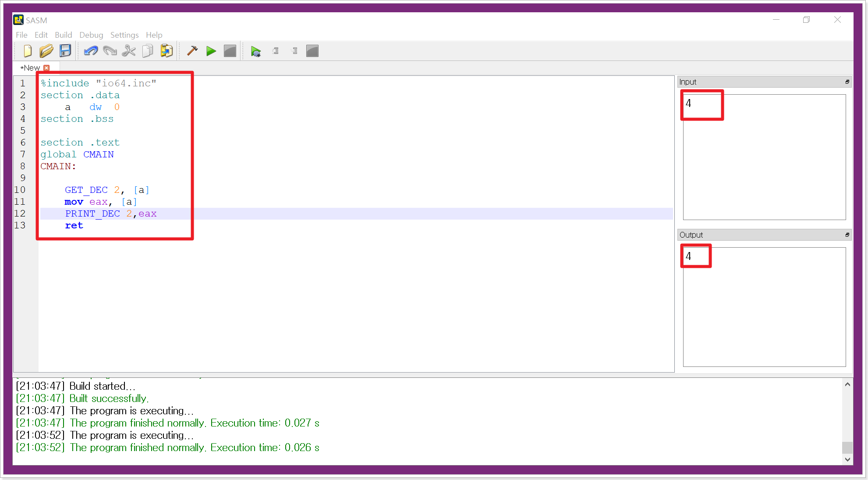This screenshot has height=480, width=868.
Task: Build program with hammer icon
Action: 192,51
